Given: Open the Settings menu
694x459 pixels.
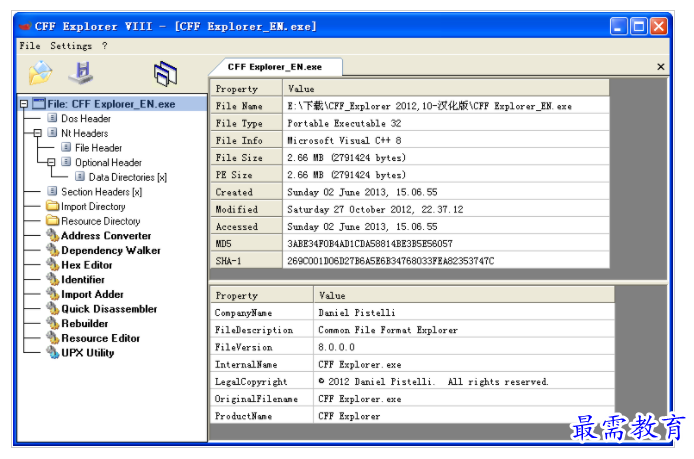Looking at the screenshot, I should (x=71, y=46).
